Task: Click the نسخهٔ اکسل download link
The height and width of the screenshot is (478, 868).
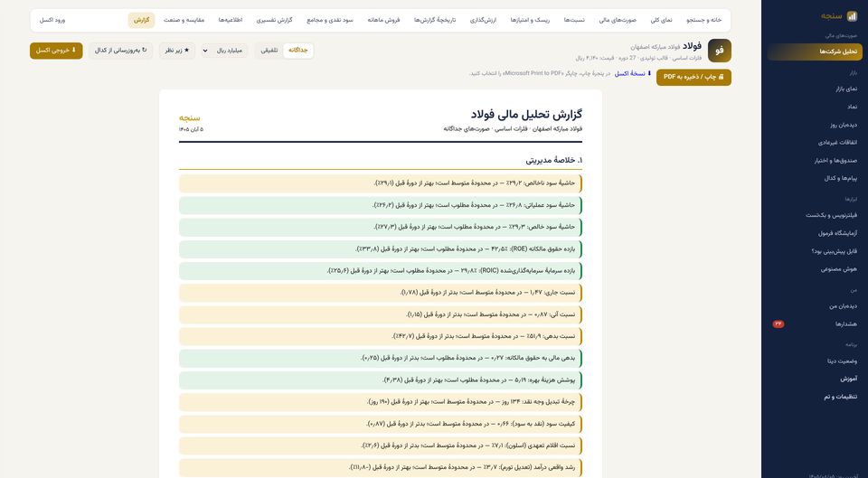Action: pyautogui.click(x=633, y=73)
